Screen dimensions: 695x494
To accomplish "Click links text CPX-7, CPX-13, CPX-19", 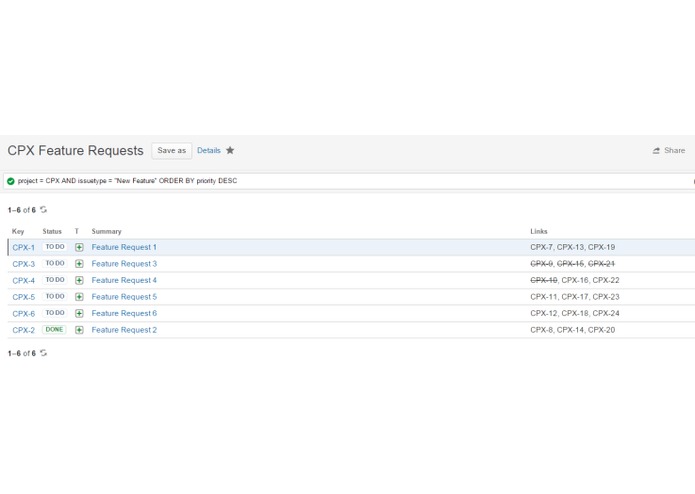I will coord(572,247).
